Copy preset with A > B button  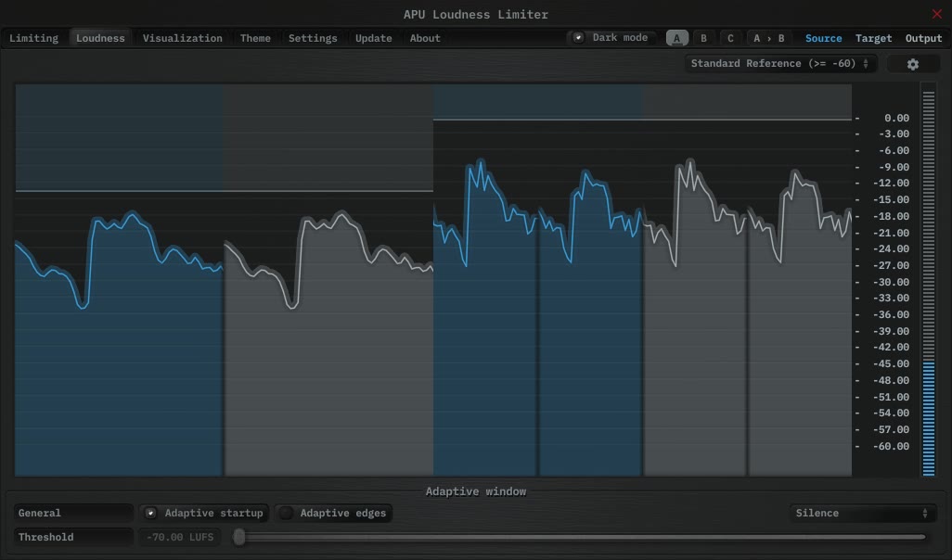pyautogui.click(x=768, y=38)
